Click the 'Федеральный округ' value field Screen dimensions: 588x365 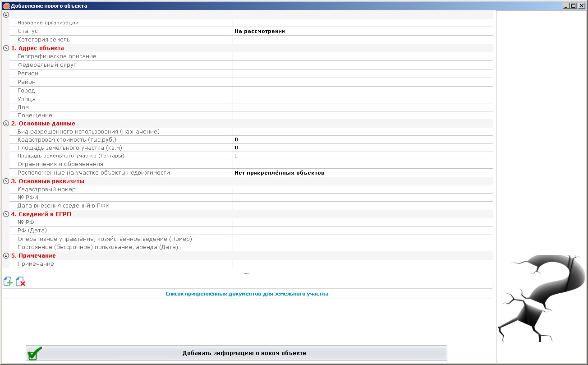pyautogui.click(x=363, y=65)
